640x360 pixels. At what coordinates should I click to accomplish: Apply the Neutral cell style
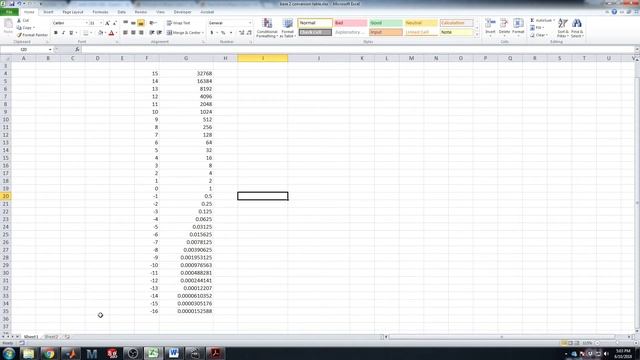421,23
